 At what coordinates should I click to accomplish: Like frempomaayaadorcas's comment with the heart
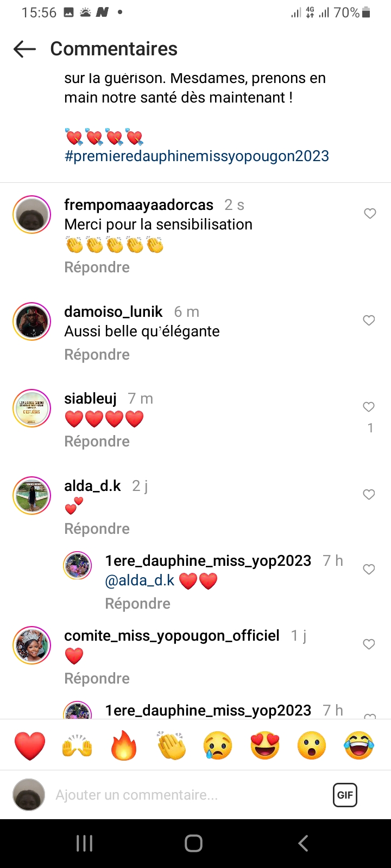[x=370, y=214]
